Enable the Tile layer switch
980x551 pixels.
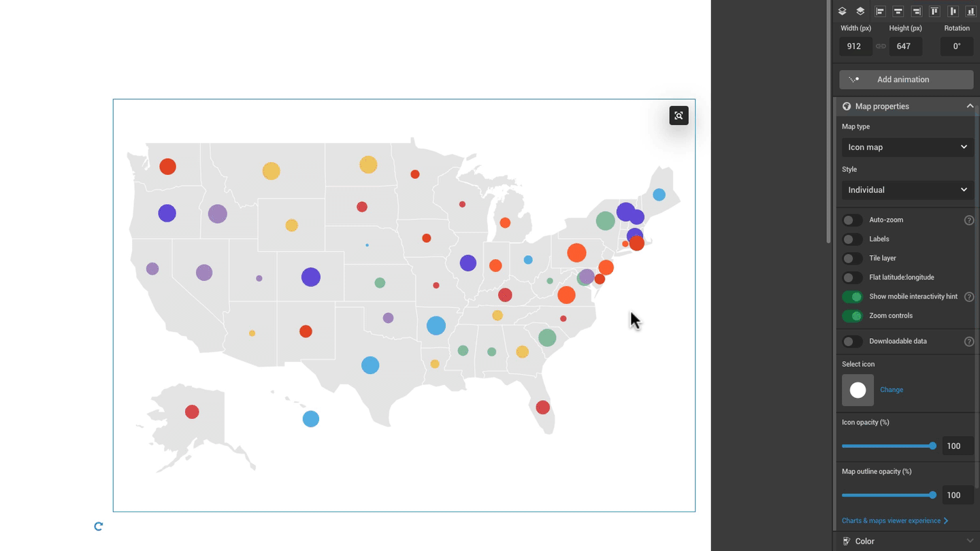click(x=852, y=258)
